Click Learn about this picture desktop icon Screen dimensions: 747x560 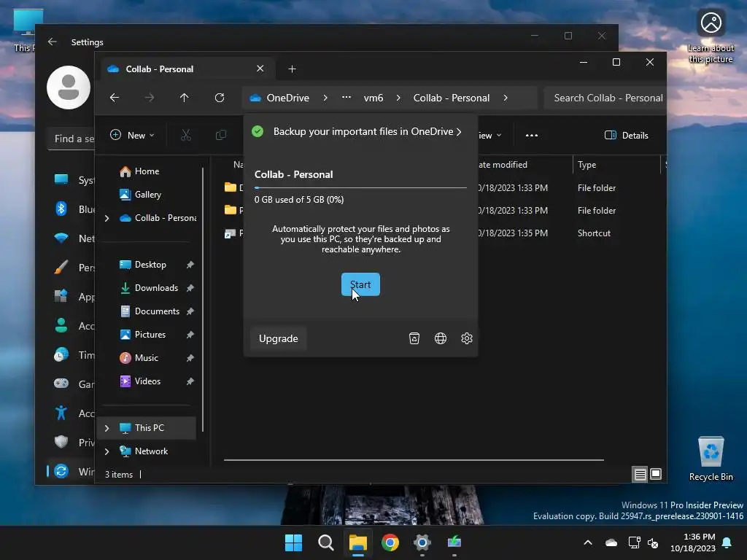click(x=711, y=36)
